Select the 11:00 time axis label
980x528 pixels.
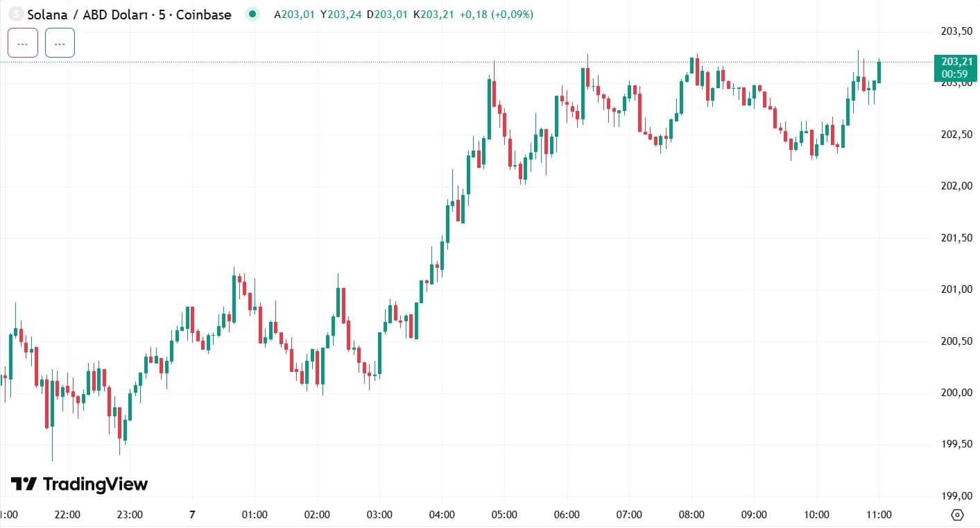(x=879, y=515)
